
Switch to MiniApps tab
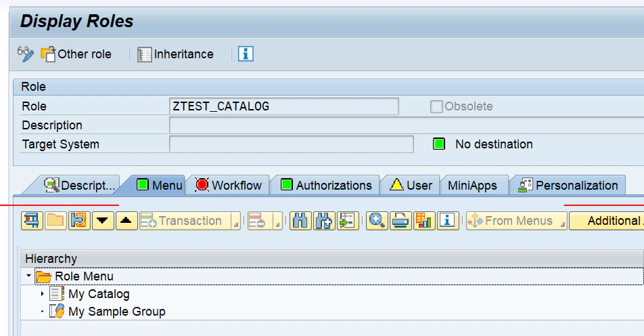click(x=472, y=186)
